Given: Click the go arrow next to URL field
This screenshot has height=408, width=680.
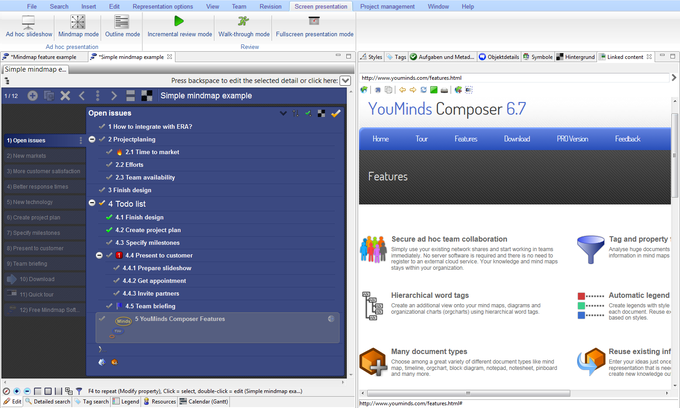Looking at the screenshot, I should point(673,78).
